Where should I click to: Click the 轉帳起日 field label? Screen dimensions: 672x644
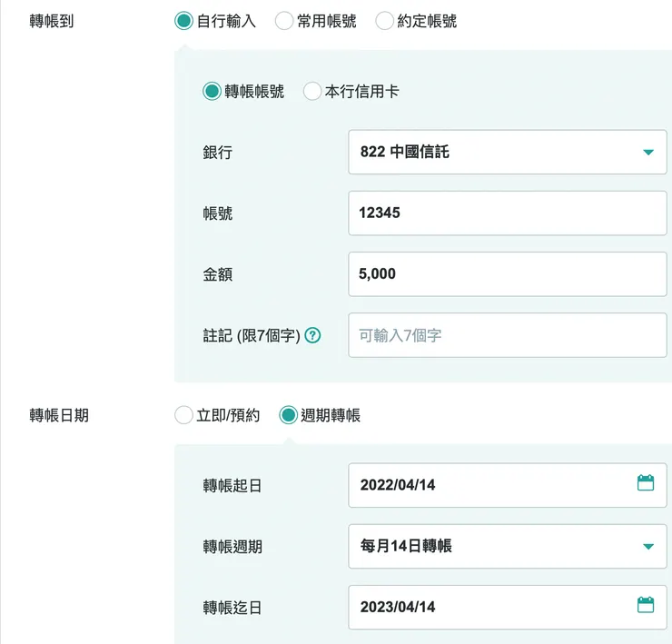tap(232, 485)
